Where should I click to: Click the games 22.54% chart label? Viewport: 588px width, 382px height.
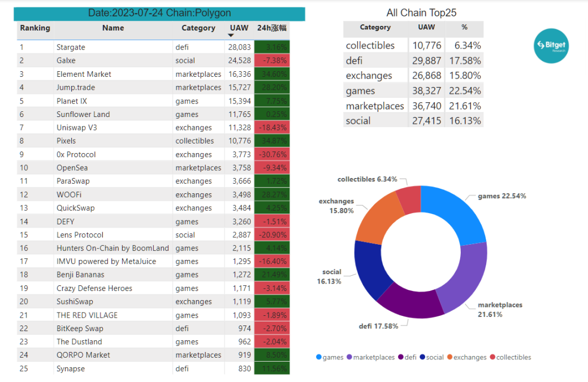click(x=501, y=196)
